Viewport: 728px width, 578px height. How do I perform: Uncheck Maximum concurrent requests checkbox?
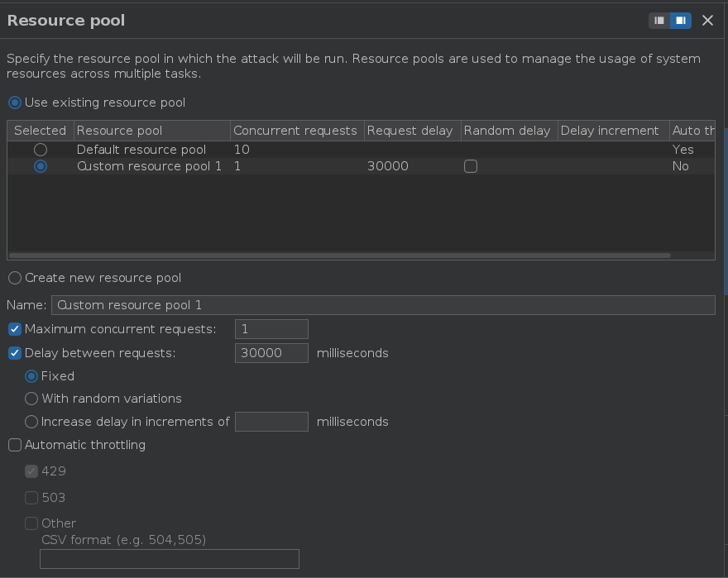tap(15, 329)
